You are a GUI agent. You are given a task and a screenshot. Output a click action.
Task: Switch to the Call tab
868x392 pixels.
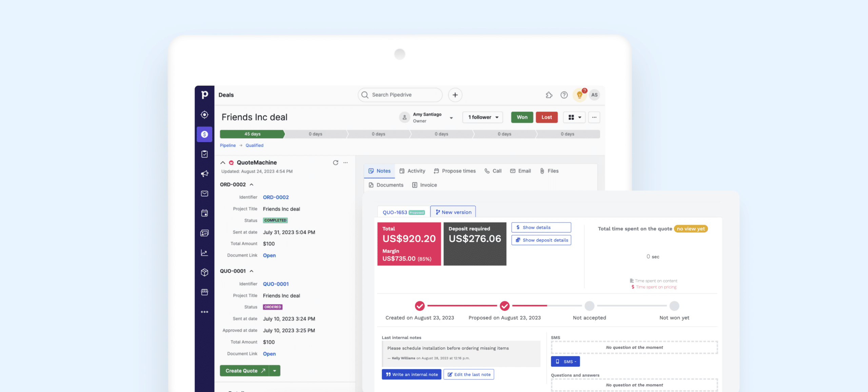click(493, 171)
